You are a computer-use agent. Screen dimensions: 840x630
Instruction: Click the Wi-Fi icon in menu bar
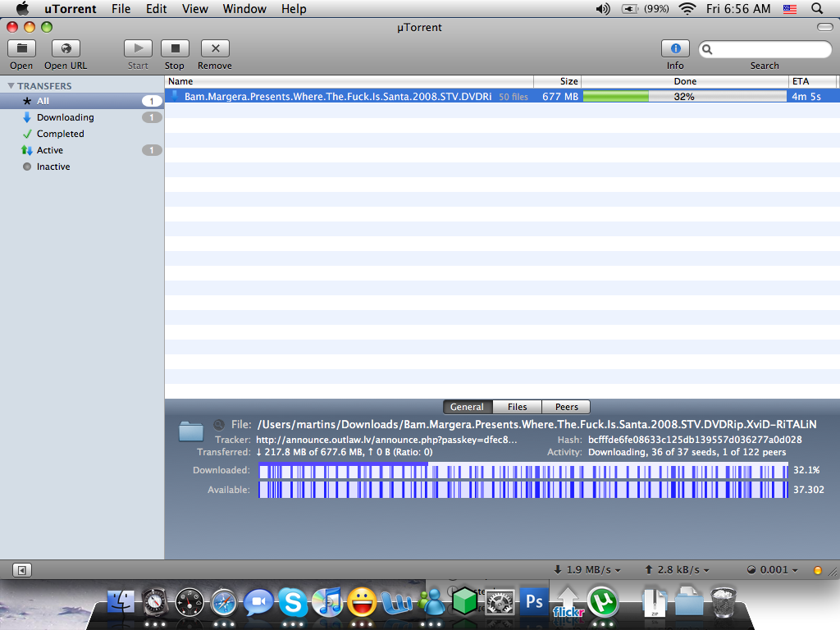[x=687, y=8]
